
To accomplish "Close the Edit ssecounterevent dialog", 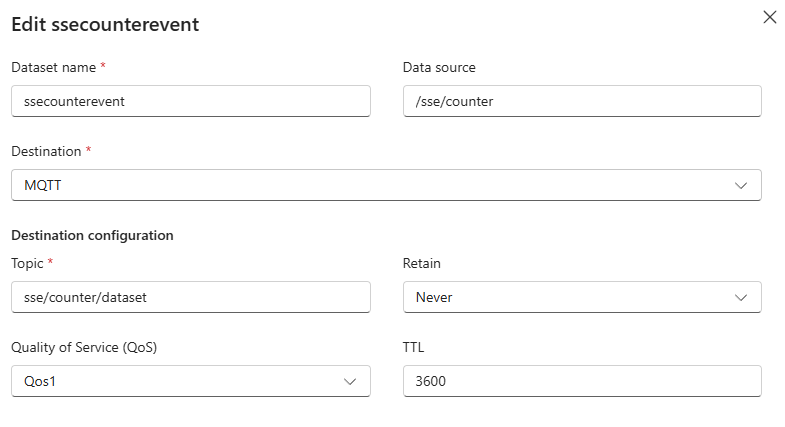I will [x=770, y=18].
